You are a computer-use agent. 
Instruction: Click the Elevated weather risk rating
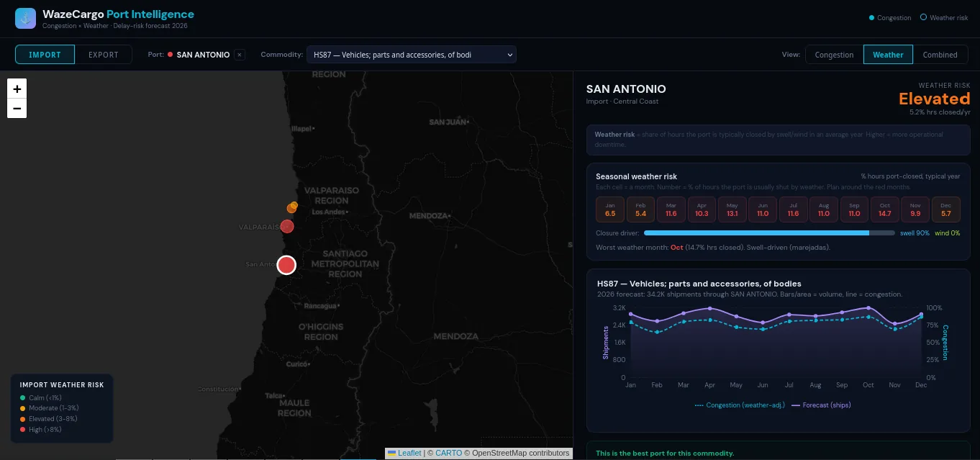coord(934,99)
